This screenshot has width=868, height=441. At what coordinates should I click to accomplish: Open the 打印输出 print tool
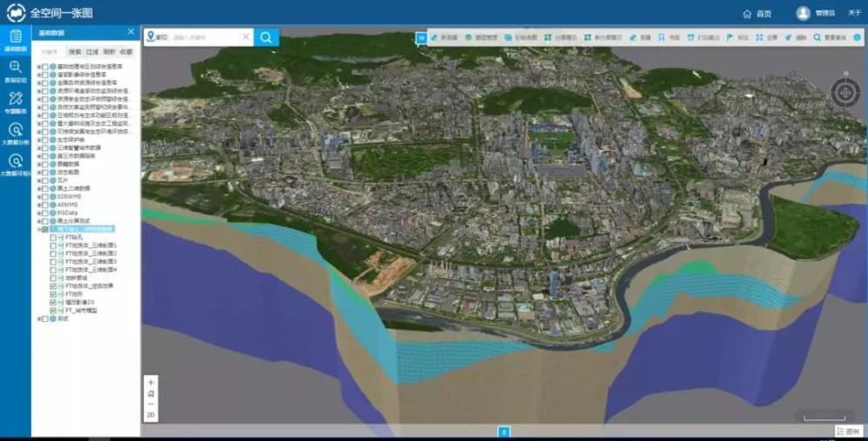704,37
